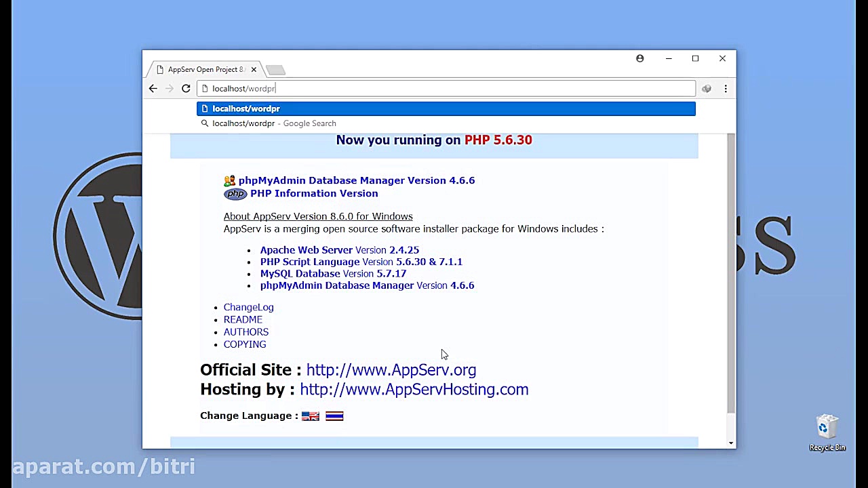Click the PHP 5.6.30 version text
Screen dimensions: 868x488
coord(498,140)
